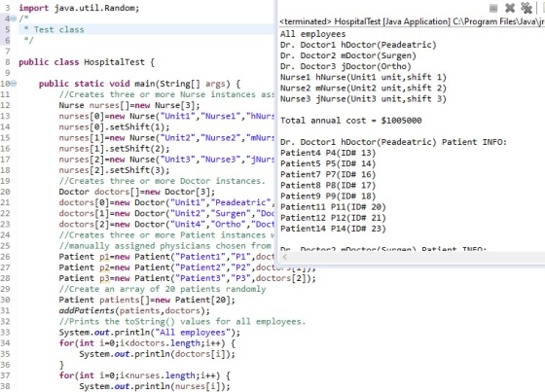The width and height of the screenshot is (545, 392).
Task: Click code line 'Nurse nurses[]=new Nurse[3];'
Action: coord(129,105)
